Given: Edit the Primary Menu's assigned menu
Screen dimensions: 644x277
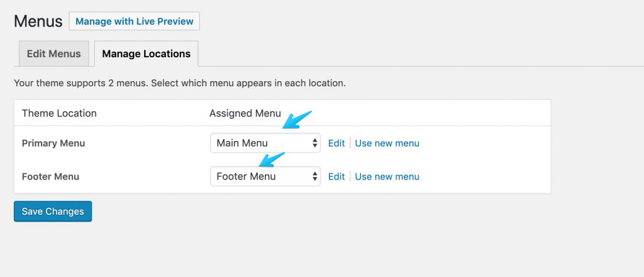Looking at the screenshot, I should click(x=336, y=143).
